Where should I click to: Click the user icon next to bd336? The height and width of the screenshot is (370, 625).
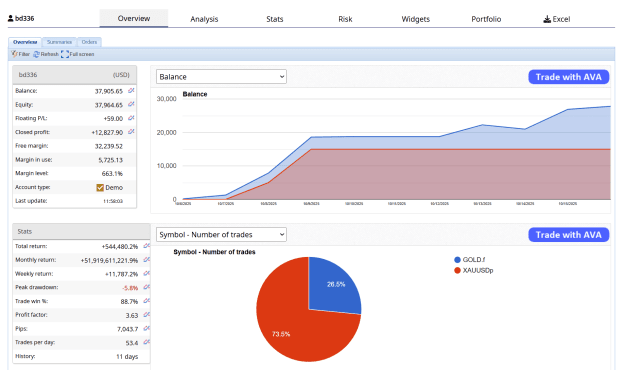click(x=11, y=18)
